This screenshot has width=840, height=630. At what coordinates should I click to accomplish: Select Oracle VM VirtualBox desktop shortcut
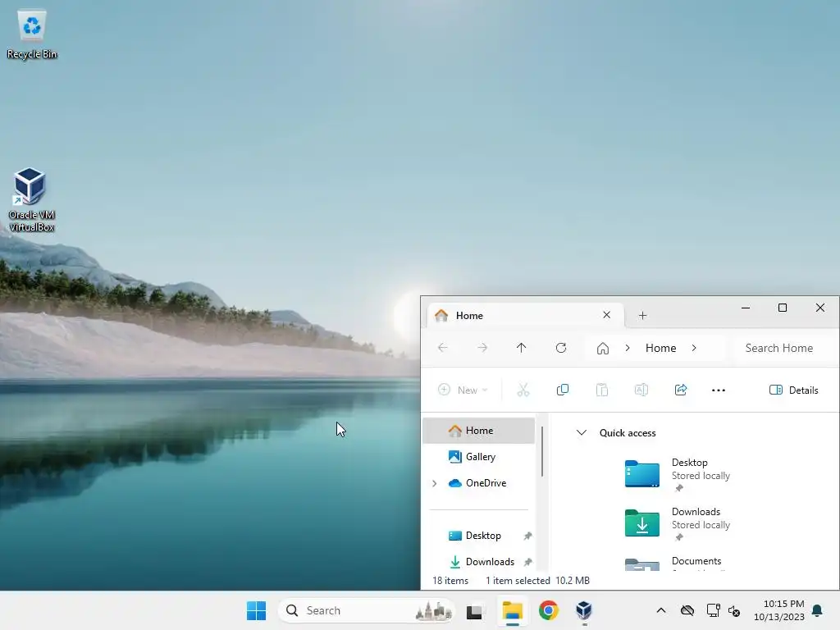[x=32, y=199]
